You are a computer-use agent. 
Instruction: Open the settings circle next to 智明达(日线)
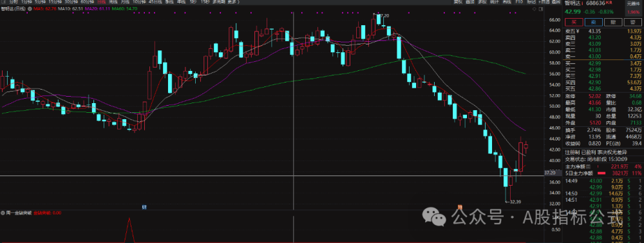(30, 8)
